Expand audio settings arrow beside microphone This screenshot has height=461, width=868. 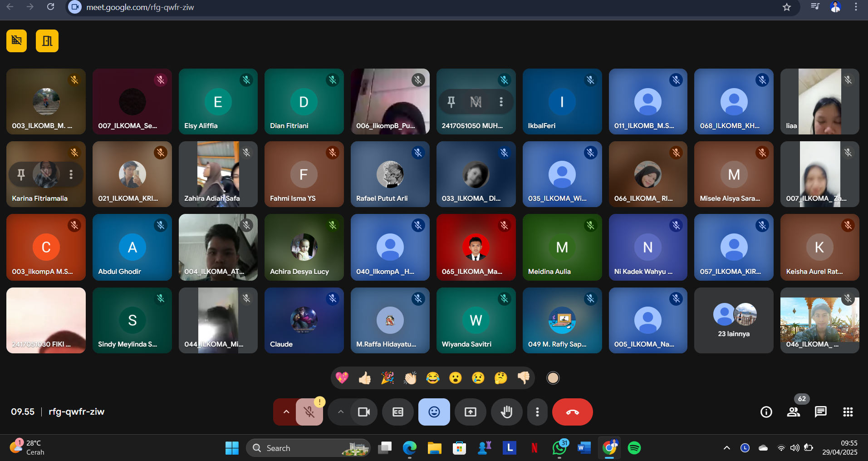point(286,412)
